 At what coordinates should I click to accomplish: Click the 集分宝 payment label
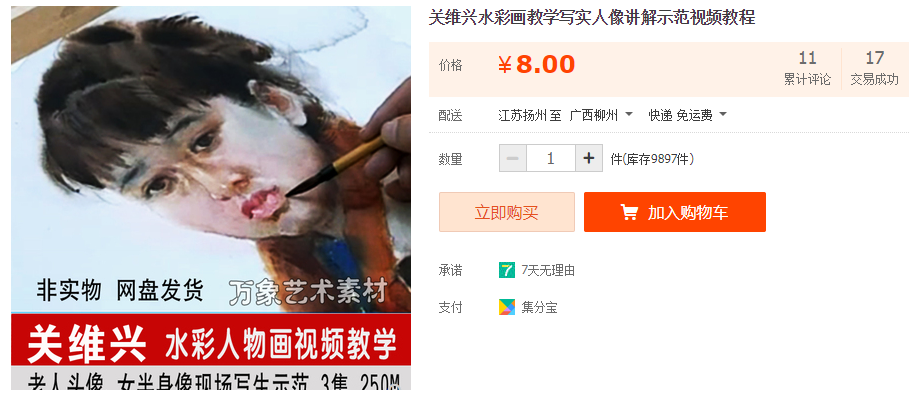[x=539, y=308]
